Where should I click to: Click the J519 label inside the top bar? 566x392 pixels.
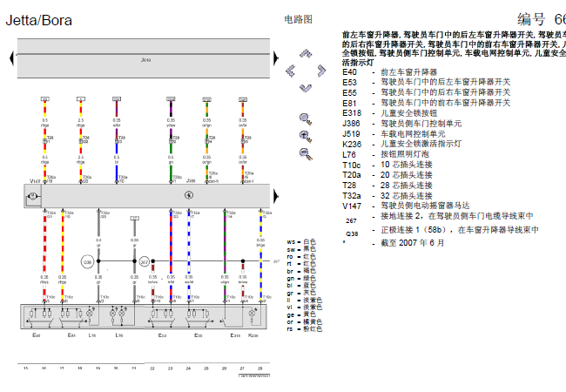(x=145, y=60)
